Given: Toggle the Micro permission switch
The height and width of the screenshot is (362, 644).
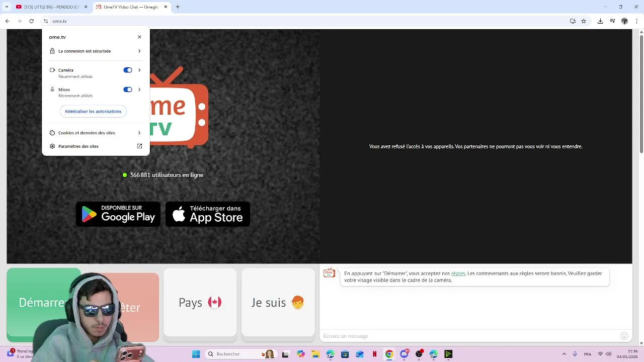Looking at the screenshot, I should [128, 89].
